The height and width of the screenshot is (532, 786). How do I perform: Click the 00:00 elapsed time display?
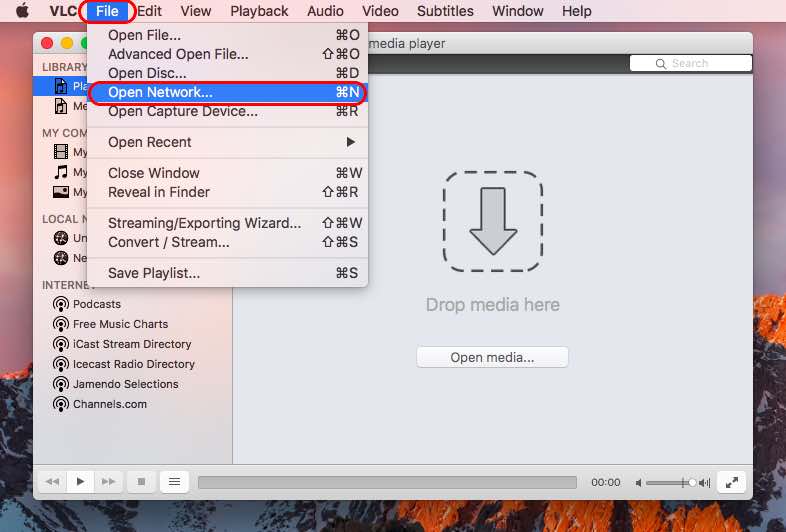[606, 482]
